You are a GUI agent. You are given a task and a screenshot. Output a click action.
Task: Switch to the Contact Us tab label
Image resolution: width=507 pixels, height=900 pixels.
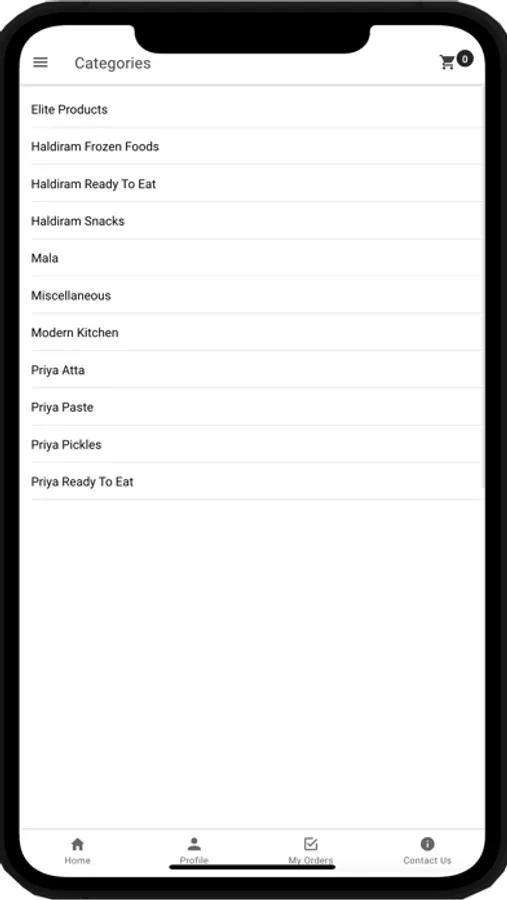(427, 860)
